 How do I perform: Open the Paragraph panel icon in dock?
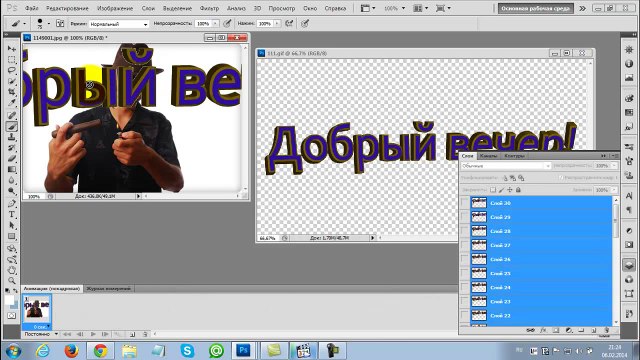pyautogui.click(x=629, y=210)
